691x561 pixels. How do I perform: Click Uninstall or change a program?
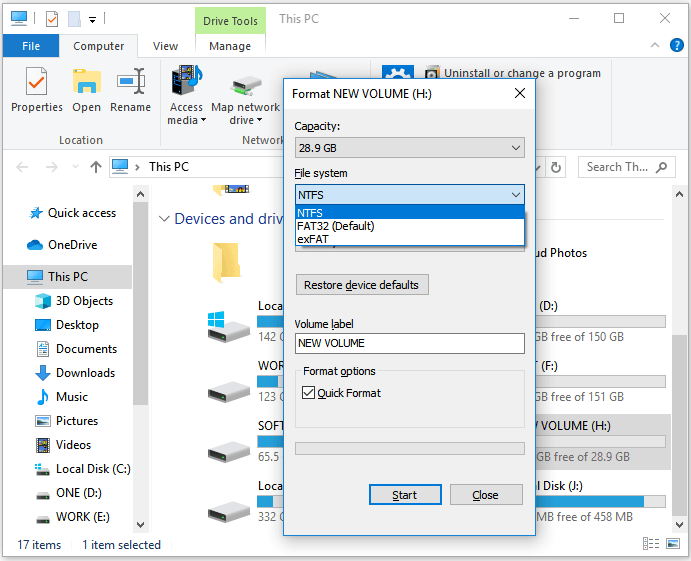(522, 73)
